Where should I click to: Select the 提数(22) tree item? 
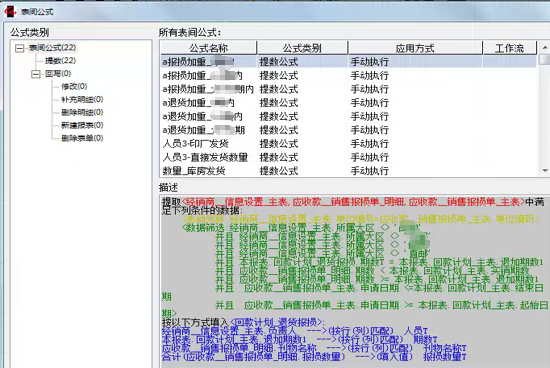(60, 61)
